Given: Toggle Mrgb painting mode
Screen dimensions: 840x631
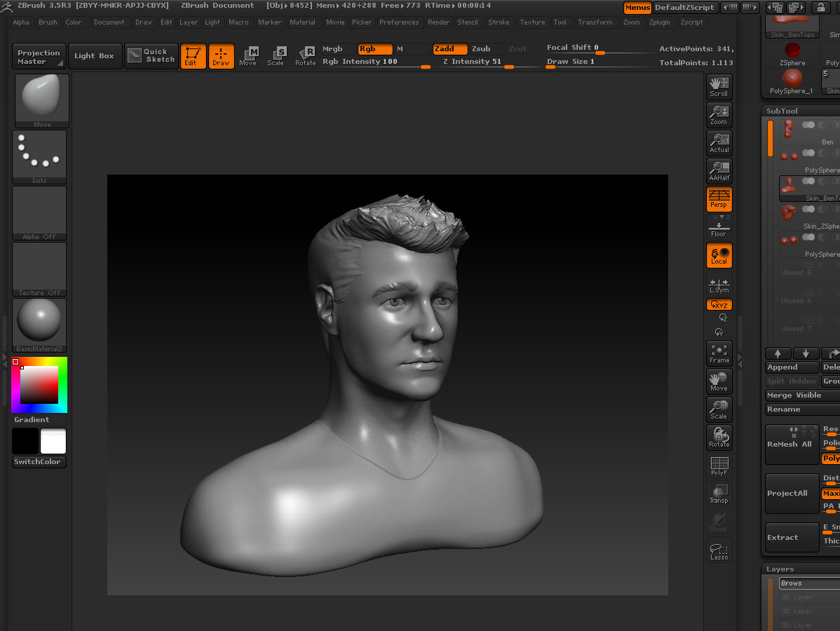Looking at the screenshot, I should (338, 49).
